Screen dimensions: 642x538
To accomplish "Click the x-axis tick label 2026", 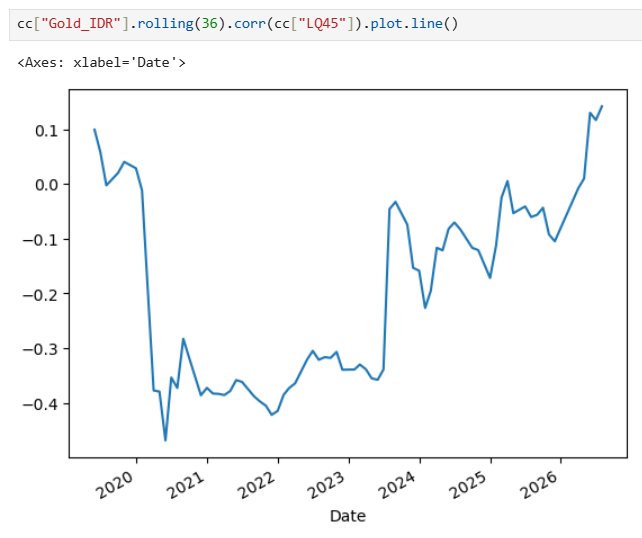I will pos(540,484).
